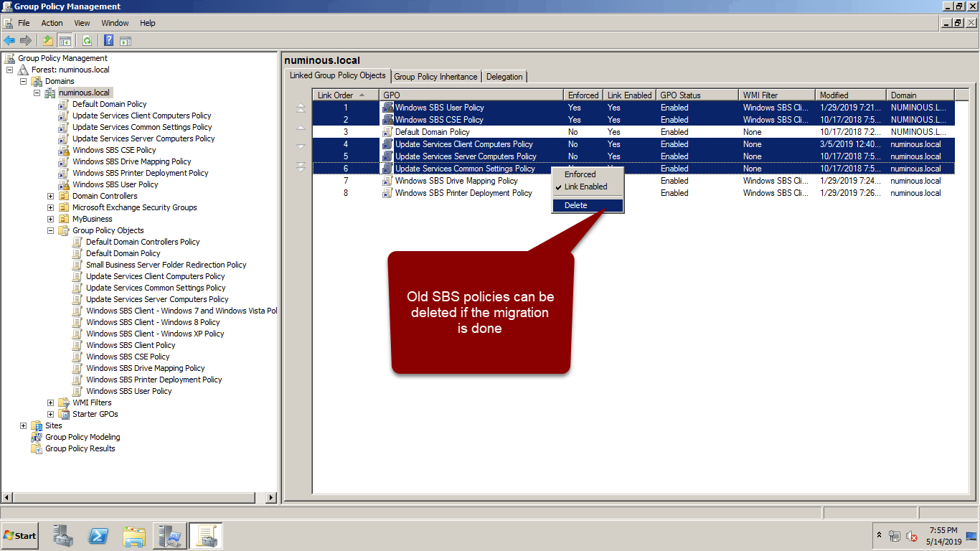
Task: Choose Delete in the context menu
Action: click(588, 205)
